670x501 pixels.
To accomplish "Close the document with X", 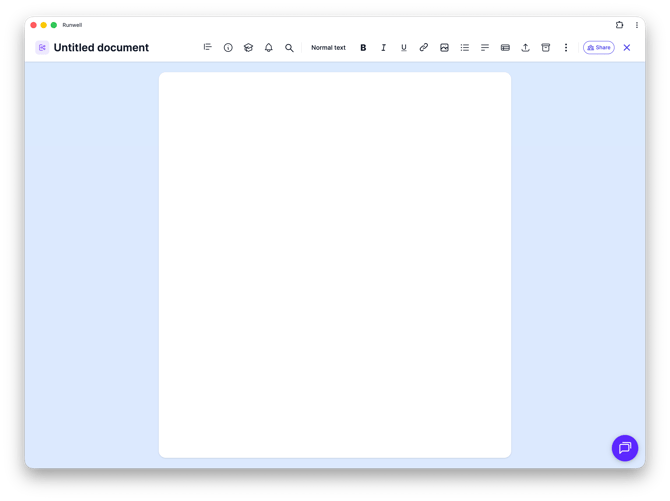I will point(627,47).
